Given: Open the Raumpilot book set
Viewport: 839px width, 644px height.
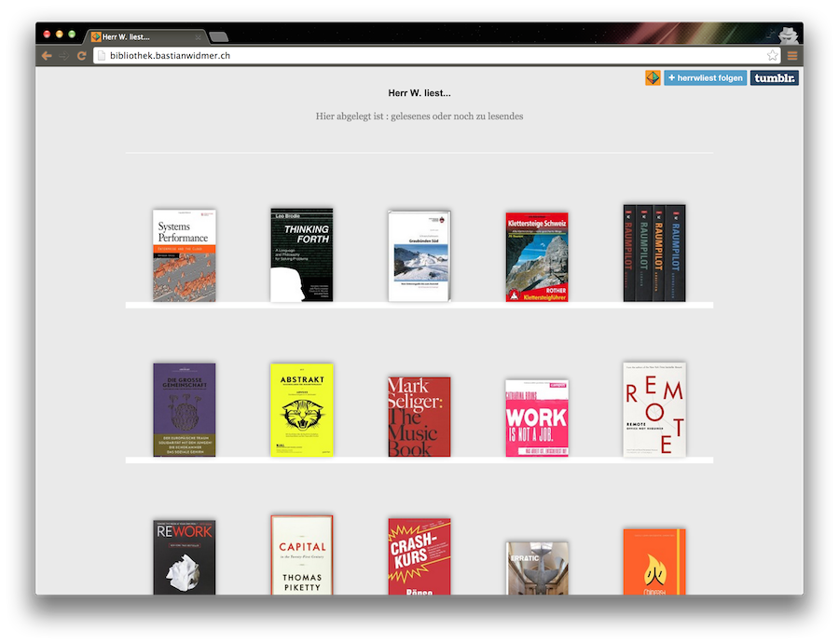Looking at the screenshot, I should (x=654, y=253).
